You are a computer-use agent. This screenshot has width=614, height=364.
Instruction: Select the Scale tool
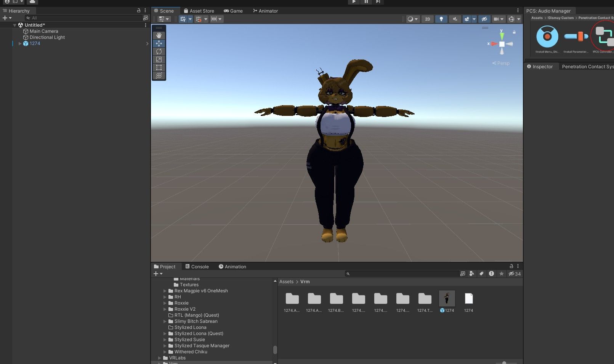(159, 59)
